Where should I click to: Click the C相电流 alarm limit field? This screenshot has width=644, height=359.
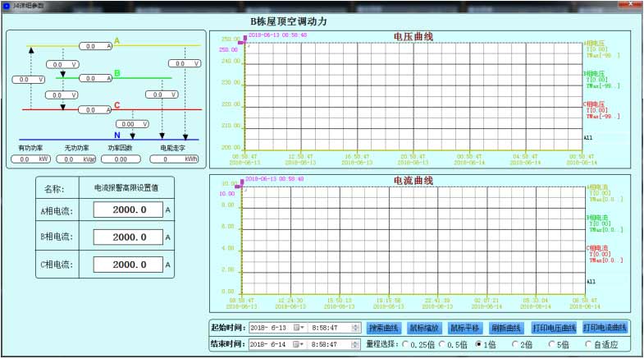tap(127, 265)
